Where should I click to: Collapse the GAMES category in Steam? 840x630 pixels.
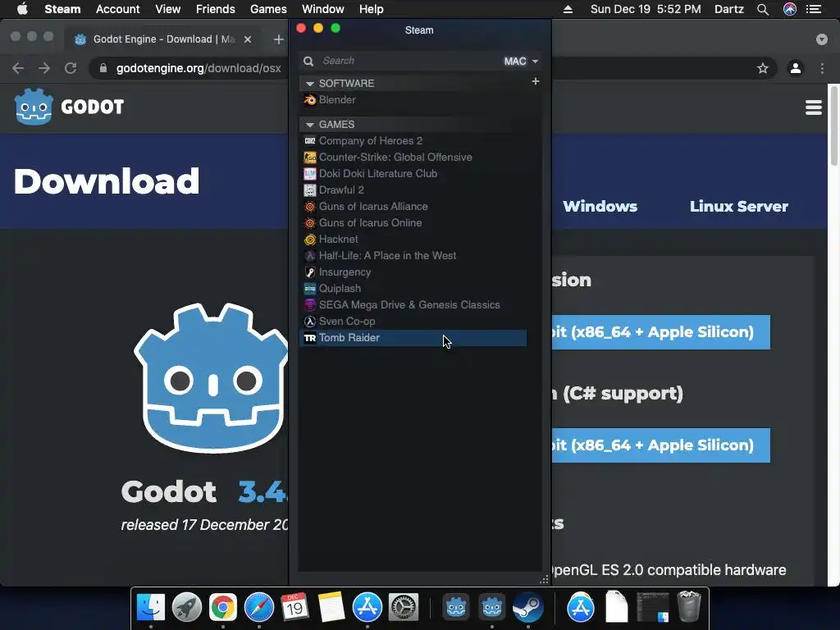309,125
